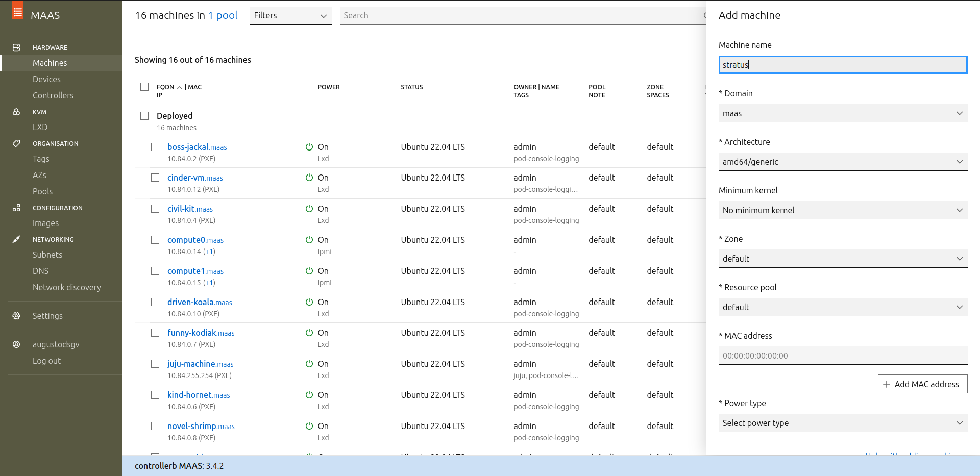Image resolution: width=980 pixels, height=476 pixels.
Task: Open the Select power type dropdown
Action: (843, 423)
